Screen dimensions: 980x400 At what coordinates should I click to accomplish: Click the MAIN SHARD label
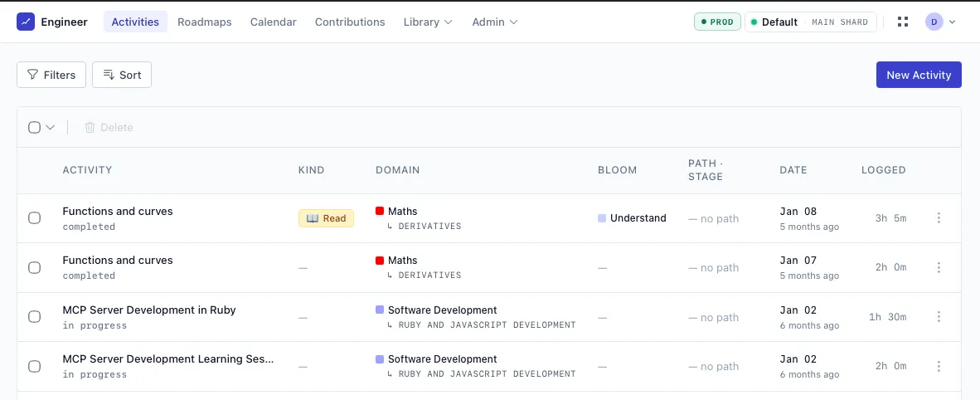coord(839,22)
